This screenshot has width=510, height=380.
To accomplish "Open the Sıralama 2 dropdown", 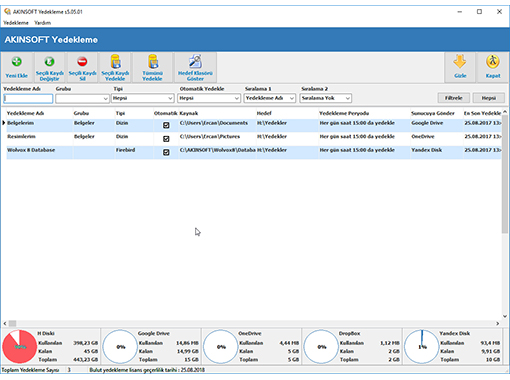I will click(347, 98).
